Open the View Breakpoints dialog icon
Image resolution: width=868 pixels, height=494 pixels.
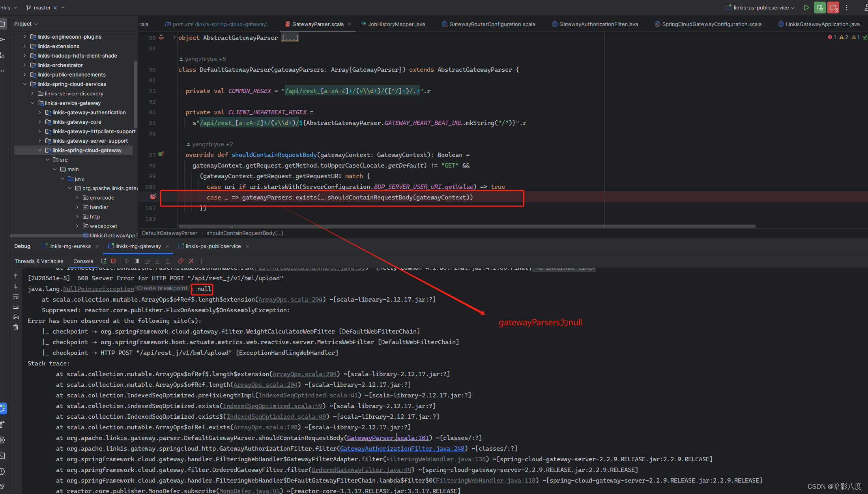click(x=181, y=261)
